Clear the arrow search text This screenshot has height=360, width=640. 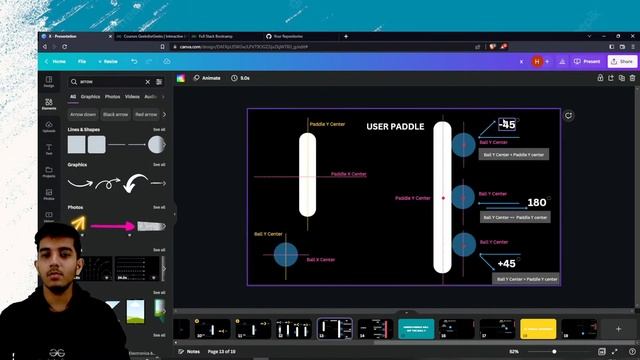click(x=148, y=82)
